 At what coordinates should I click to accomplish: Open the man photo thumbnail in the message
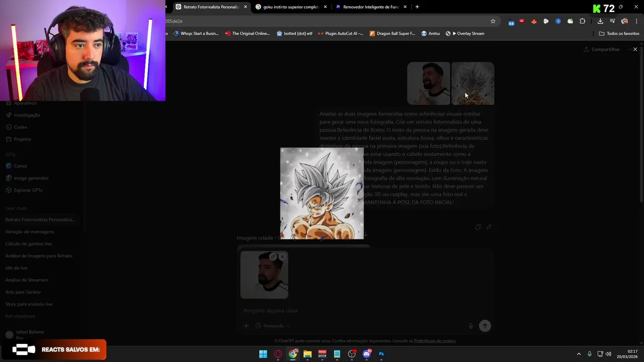click(429, 83)
